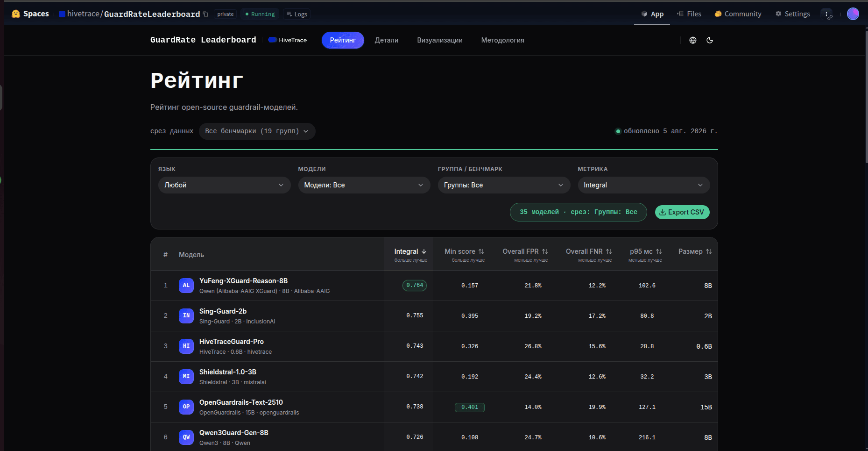Open the Модели: Все dropdown
The image size is (868, 451).
(x=364, y=185)
